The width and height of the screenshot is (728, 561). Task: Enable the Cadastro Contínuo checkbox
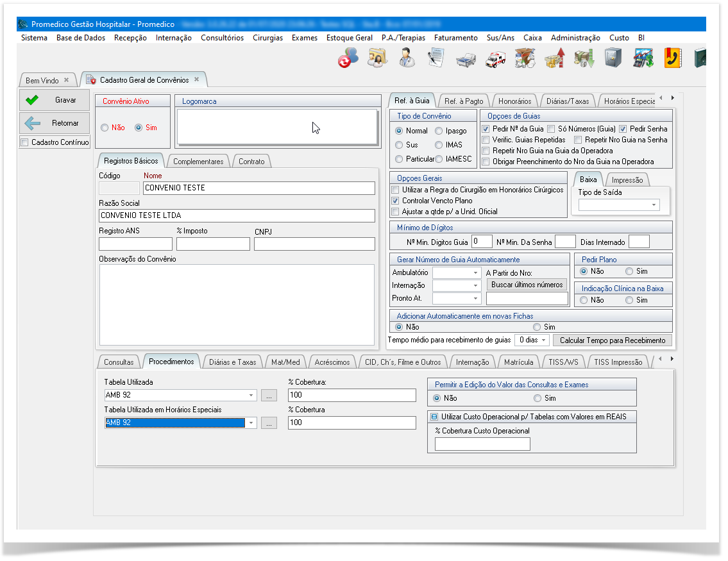(x=25, y=142)
